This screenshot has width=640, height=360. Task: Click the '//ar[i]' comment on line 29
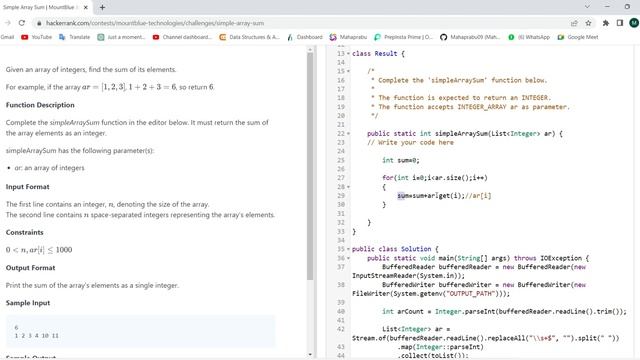click(x=478, y=196)
